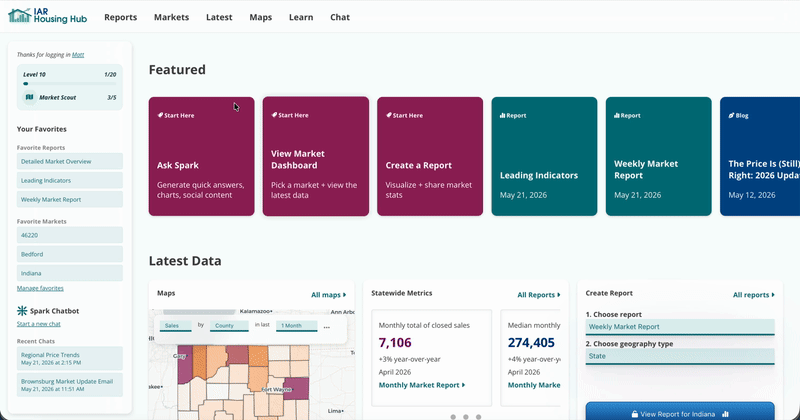Open The Price Is Still Right blog card
The height and width of the screenshot is (420, 800).
[760, 156]
